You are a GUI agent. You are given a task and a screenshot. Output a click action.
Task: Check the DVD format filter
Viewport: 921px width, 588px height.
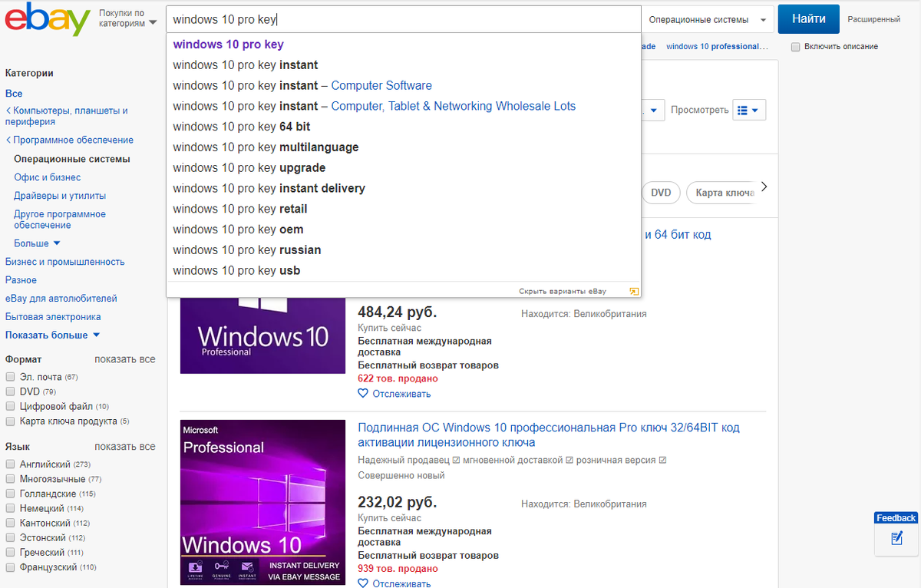(x=10, y=391)
